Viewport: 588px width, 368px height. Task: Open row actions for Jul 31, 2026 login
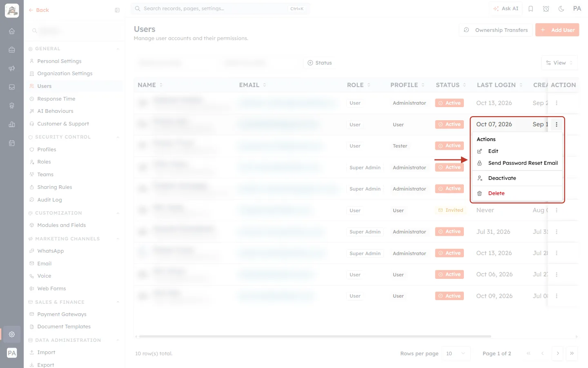coord(557,232)
